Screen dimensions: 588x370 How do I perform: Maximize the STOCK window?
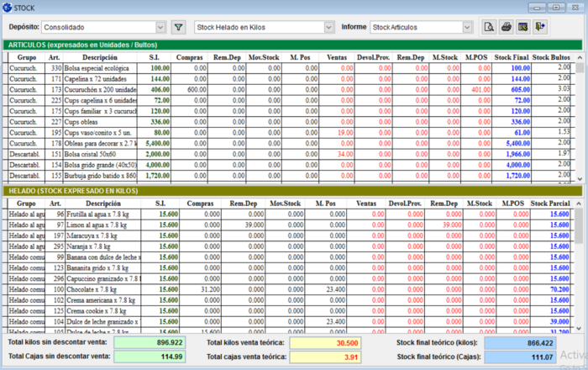[x=556, y=7]
